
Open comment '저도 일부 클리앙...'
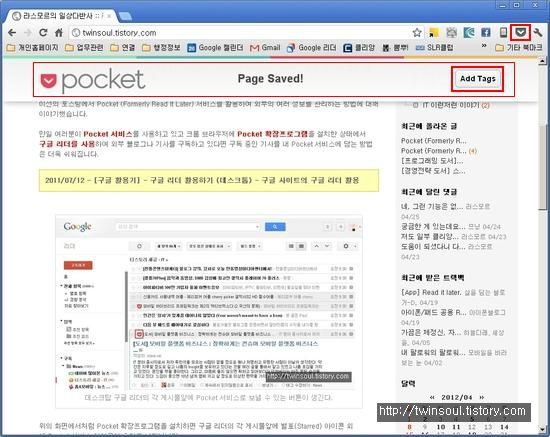430,237
